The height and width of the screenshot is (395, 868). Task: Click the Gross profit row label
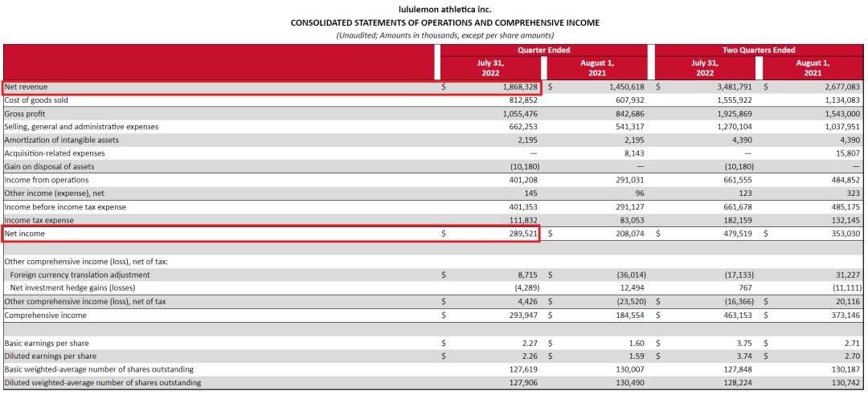(x=27, y=114)
